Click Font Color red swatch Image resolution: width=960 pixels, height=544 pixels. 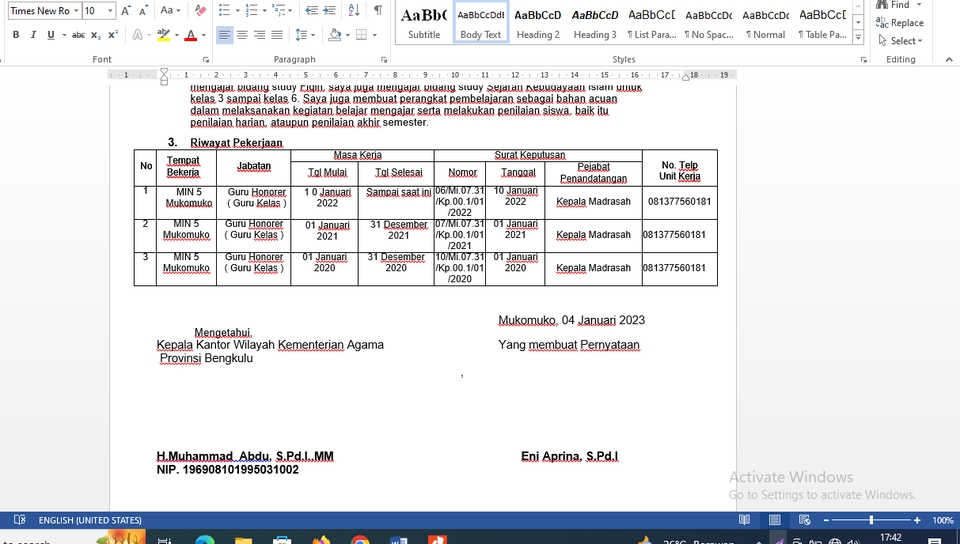[190, 35]
